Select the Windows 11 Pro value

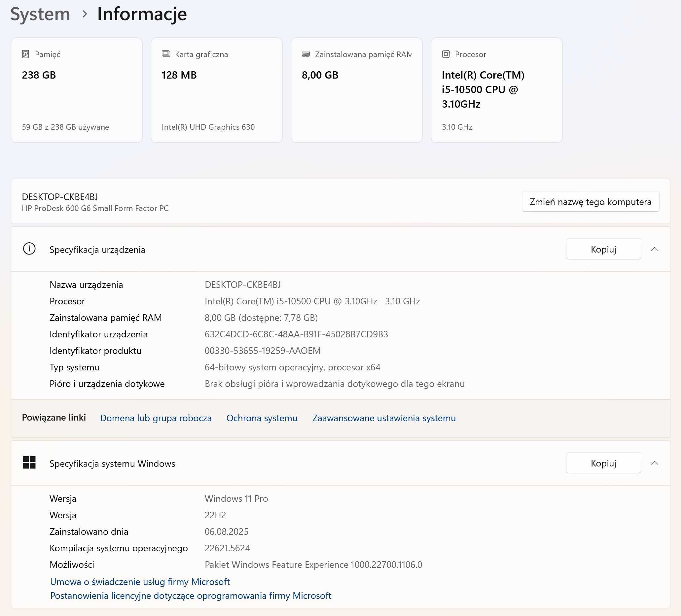[236, 498]
